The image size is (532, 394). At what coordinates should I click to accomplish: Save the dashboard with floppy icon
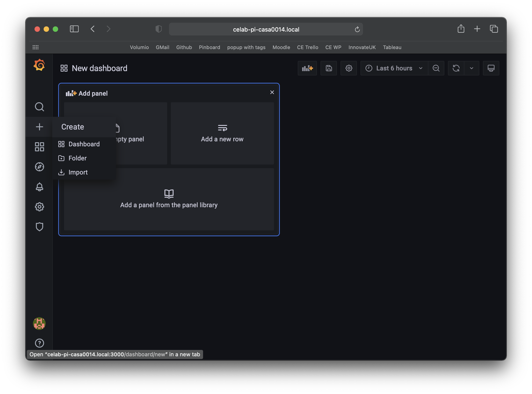pyautogui.click(x=329, y=68)
